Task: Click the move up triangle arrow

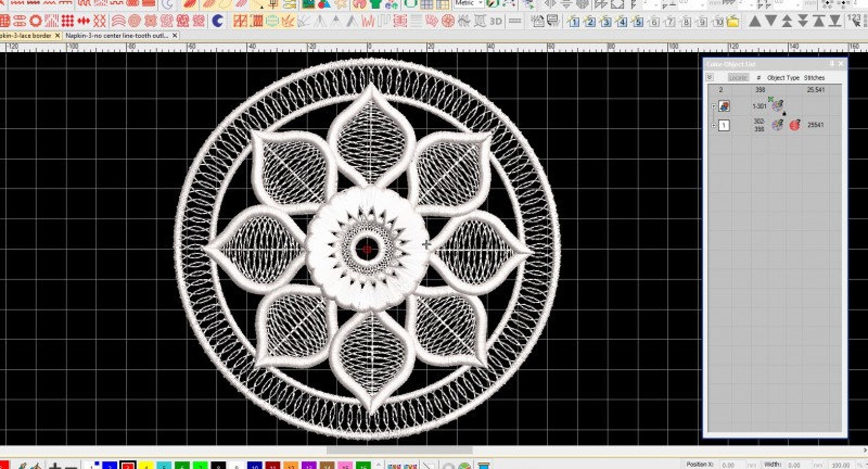Action: [x=755, y=21]
